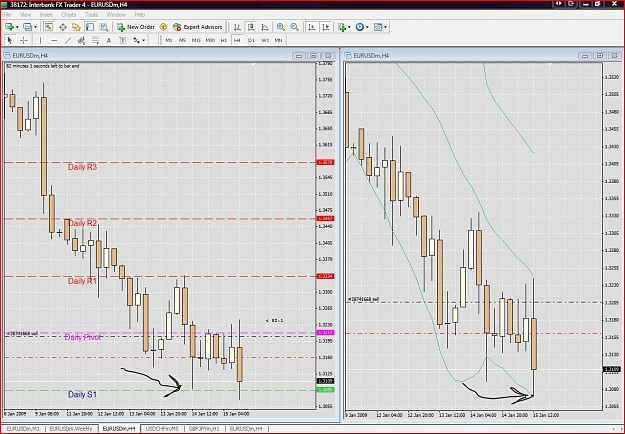
Task: Select the Horizontal Line drawing tool
Action: [x=54, y=40]
